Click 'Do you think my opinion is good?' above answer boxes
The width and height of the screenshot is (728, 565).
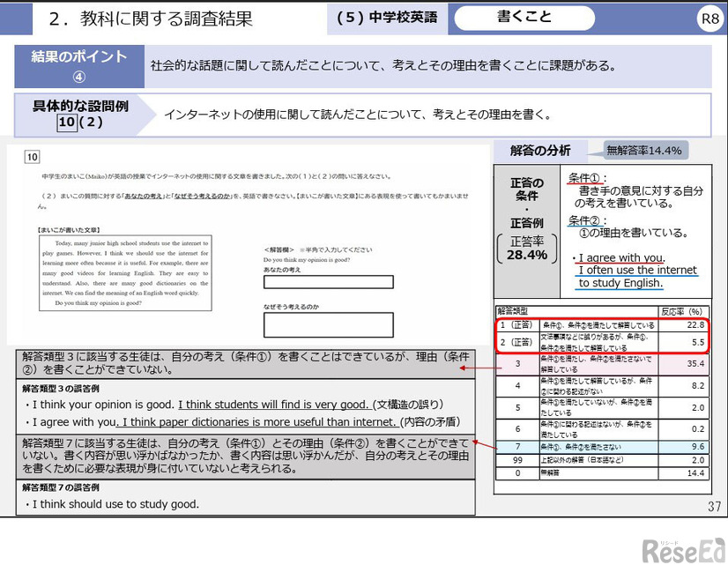tap(307, 260)
